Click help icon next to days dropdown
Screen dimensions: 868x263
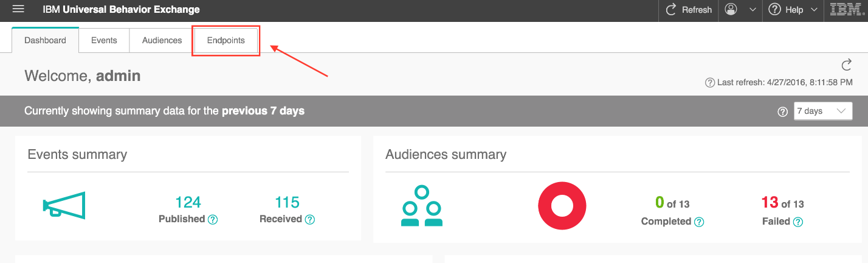click(x=783, y=111)
